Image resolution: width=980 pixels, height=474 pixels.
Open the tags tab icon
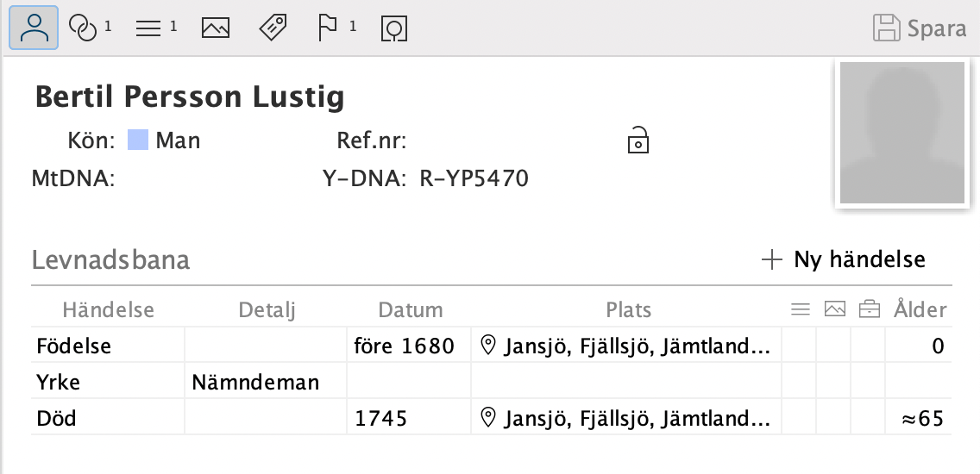(273, 28)
